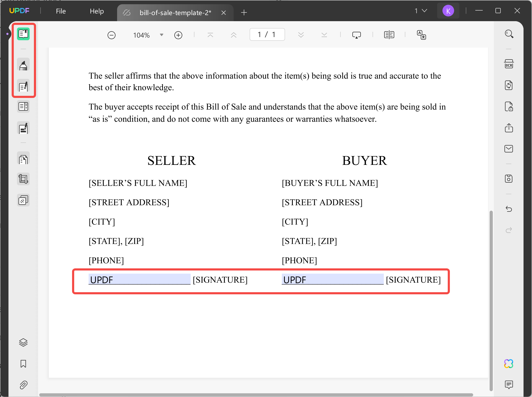
Task: Open the zoom percentage dropdown
Action: click(x=161, y=35)
